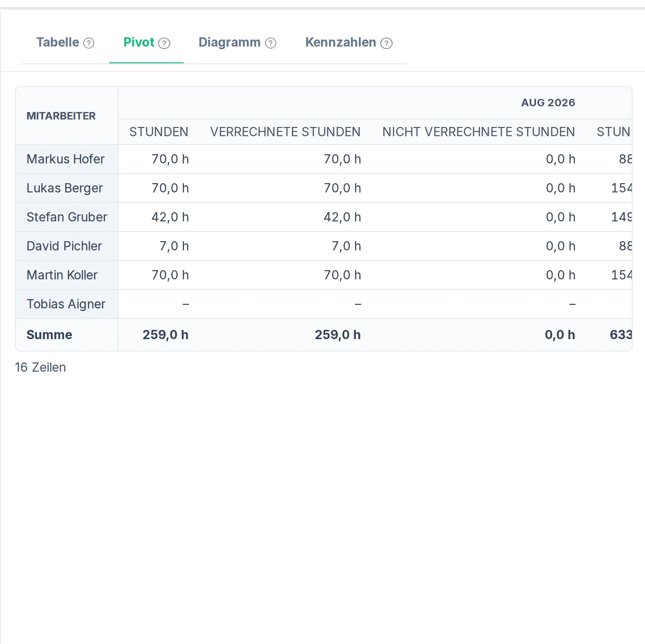The height and width of the screenshot is (644, 645).
Task: Select the David Pichler row name
Action: point(64,246)
